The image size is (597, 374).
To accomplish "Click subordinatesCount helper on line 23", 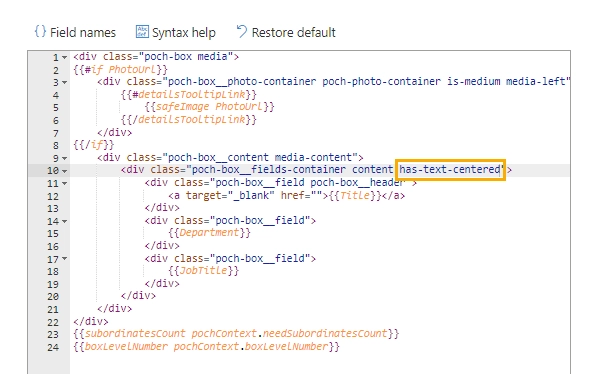I will (x=135, y=334).
